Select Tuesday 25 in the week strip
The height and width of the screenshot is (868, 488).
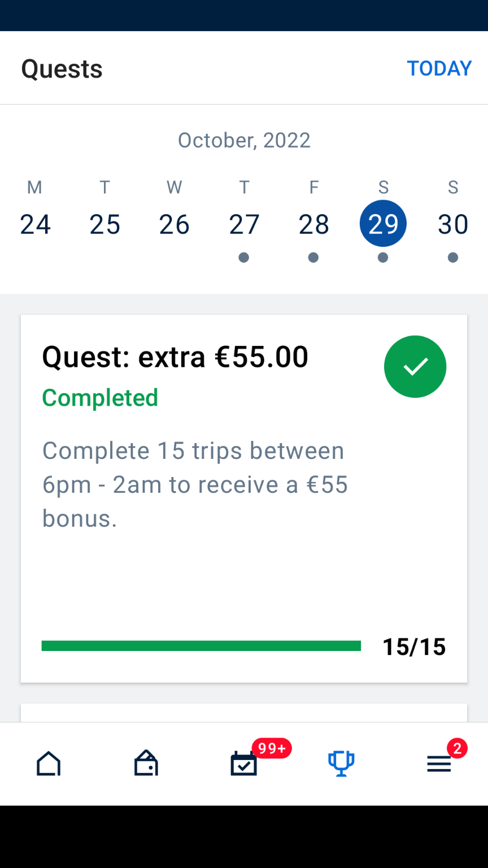point(105,224)
